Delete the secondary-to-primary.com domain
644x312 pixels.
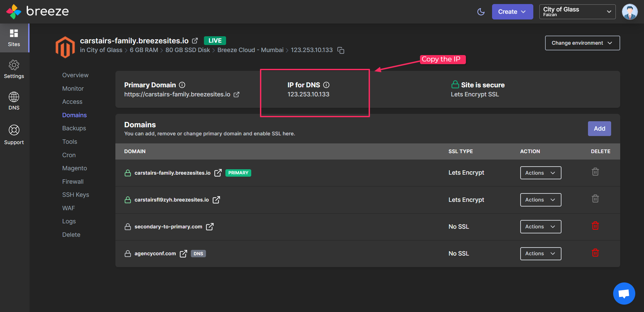(x=595, y=226)
